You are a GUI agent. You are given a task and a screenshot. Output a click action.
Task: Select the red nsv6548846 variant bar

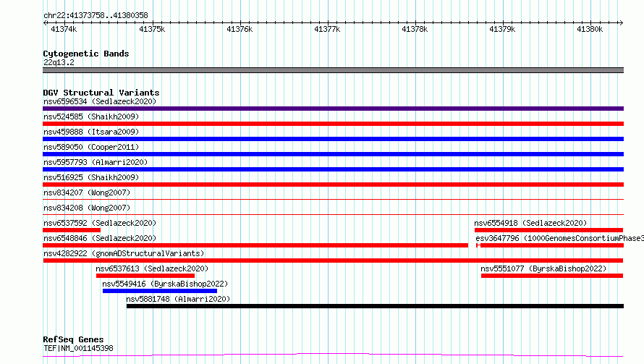point(255,245)
